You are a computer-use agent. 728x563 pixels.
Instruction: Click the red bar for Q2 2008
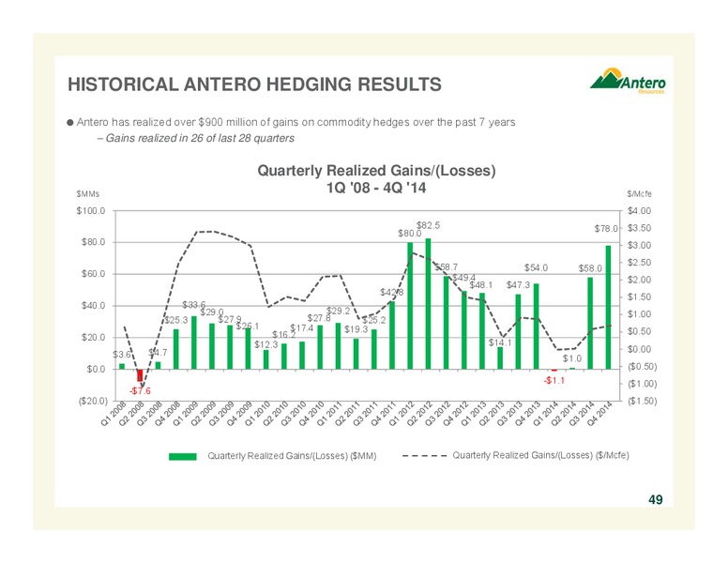click(140, 375)
